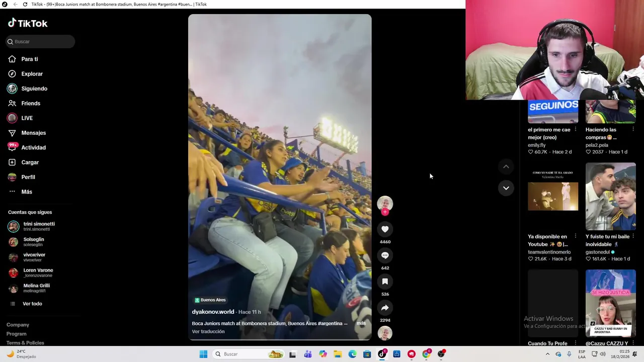
Task: Reload the page with browser refresh icon
Action: pyautogui.click(x=25, y=4)
